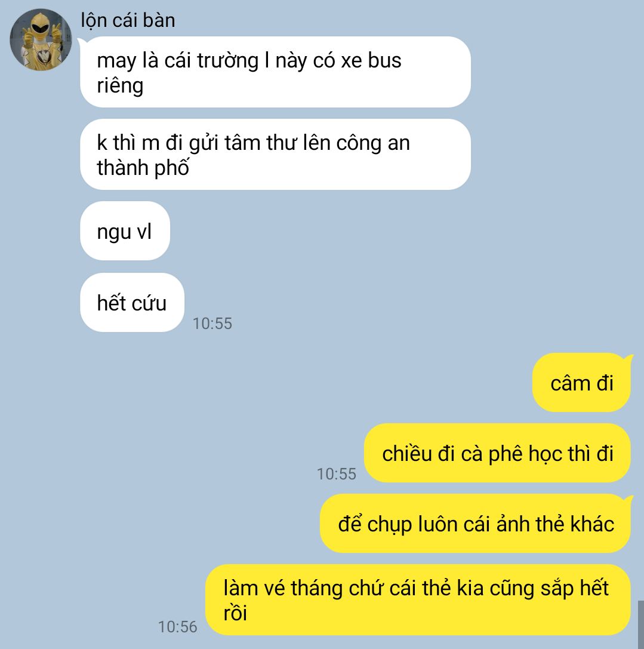The height and width of the screenshot is (649, 644).
Task: Select the 'k thì m đi gửi' message
Action: [x=275, y=155]
